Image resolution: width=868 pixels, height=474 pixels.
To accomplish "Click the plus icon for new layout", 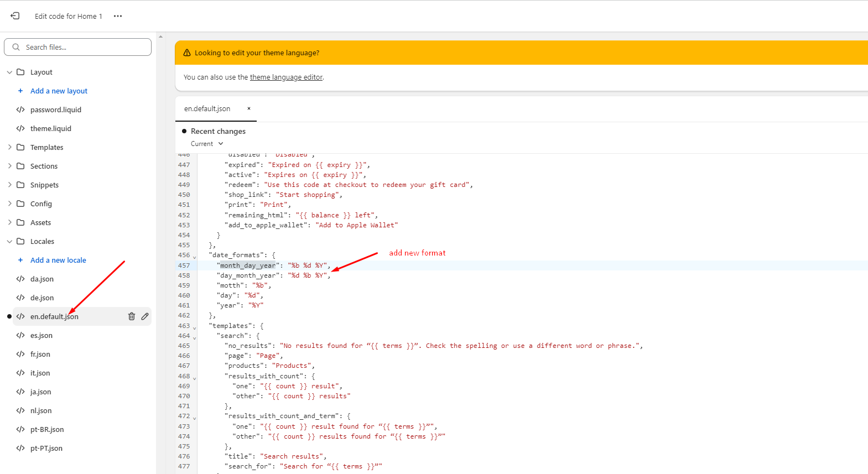I will tap(20, 91).
